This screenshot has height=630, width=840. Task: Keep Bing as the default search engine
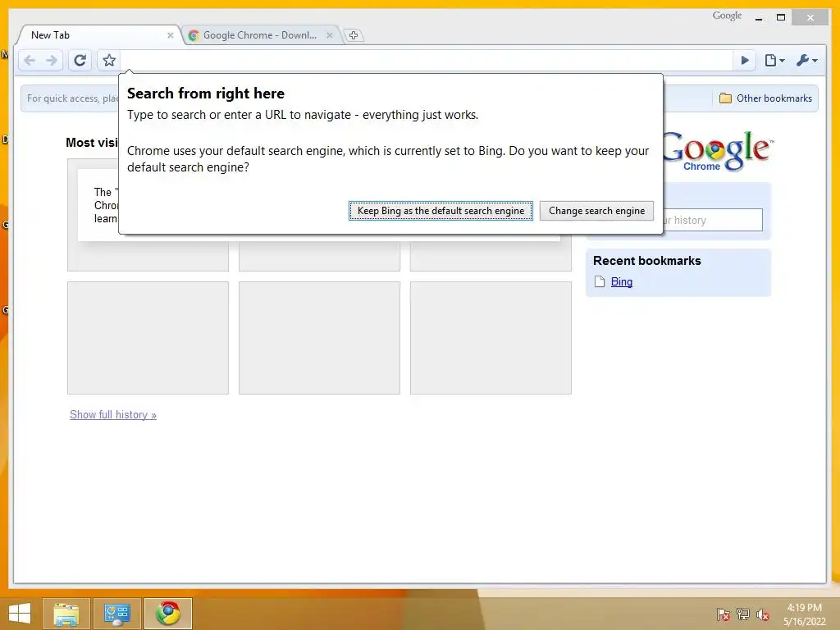(x=441, y=211)
